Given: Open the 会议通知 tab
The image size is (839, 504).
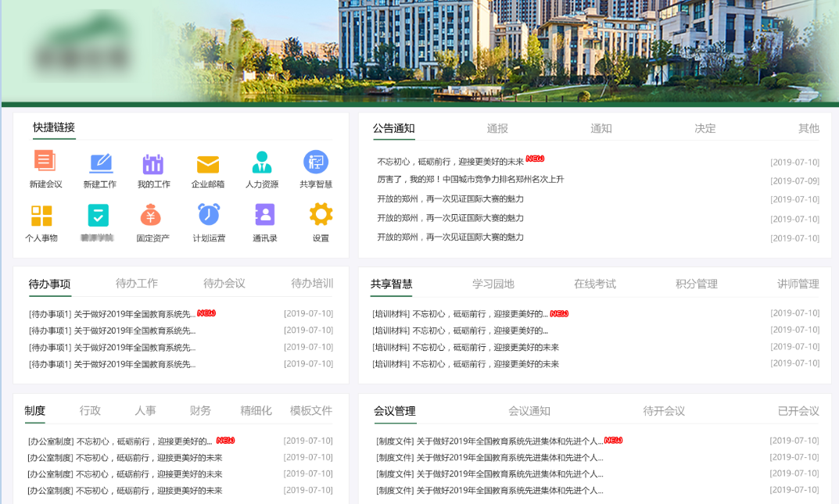Looking at the screenshot, I should pos(529,411).
